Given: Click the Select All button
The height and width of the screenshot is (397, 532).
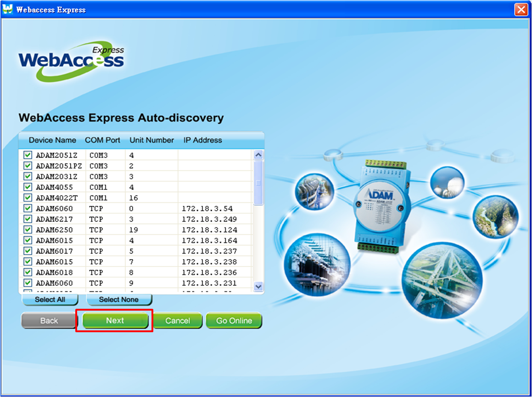Looking at the screenshot, I should point(50,300).
